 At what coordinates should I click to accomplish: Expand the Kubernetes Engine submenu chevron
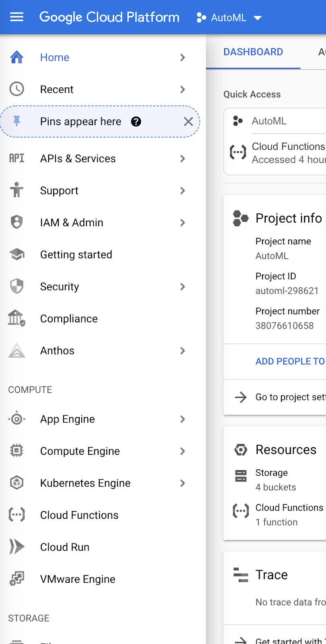click(x=182, y=483)
